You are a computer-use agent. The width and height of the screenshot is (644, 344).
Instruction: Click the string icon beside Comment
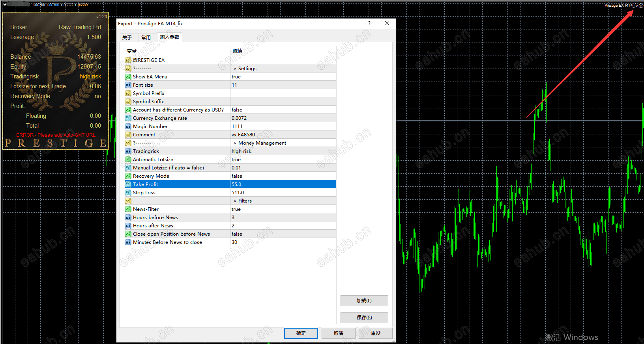tap(128, 135)
